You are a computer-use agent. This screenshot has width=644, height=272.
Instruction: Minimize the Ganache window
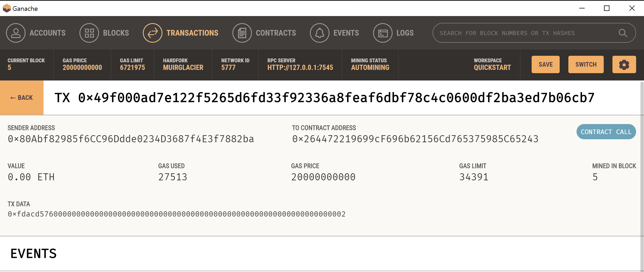pos(582,8)
